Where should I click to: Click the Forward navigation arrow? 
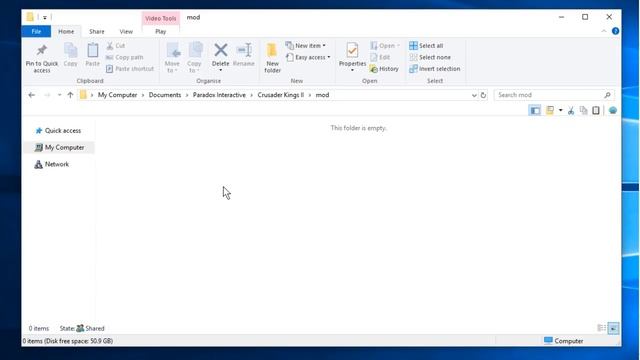pos(47,95)
